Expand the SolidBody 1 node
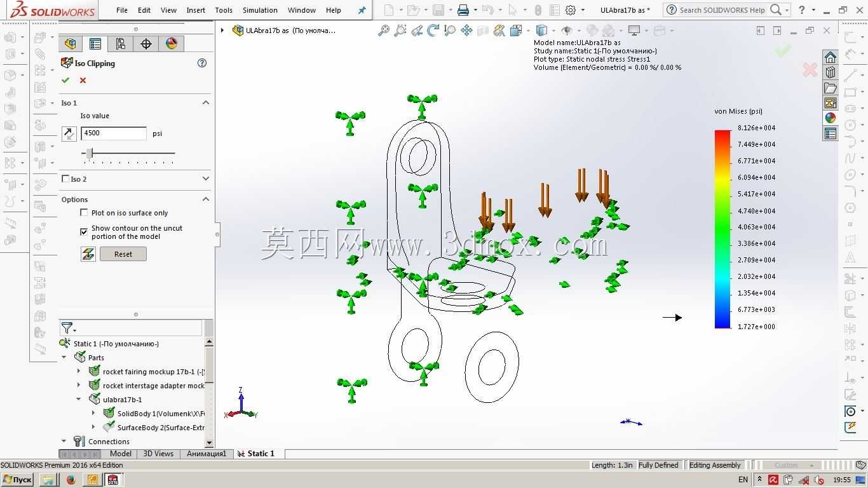This screenshot has width=868, height=488. click(x=93, y=413)
